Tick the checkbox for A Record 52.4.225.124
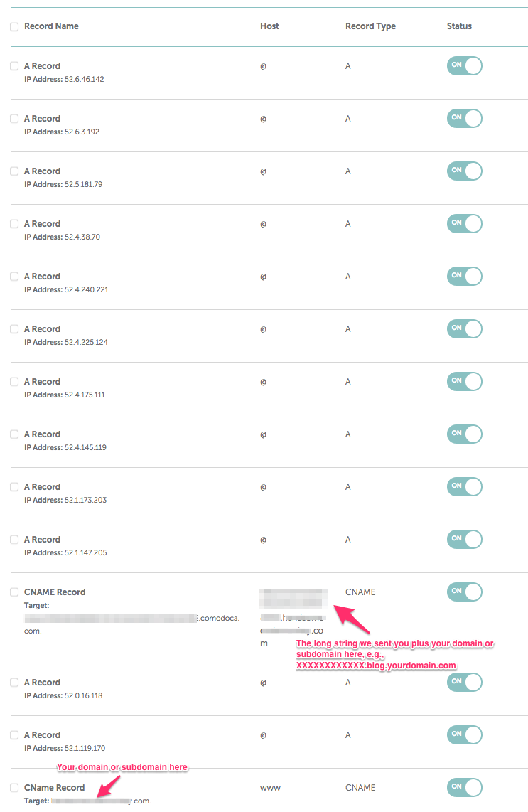 (14, 328)
